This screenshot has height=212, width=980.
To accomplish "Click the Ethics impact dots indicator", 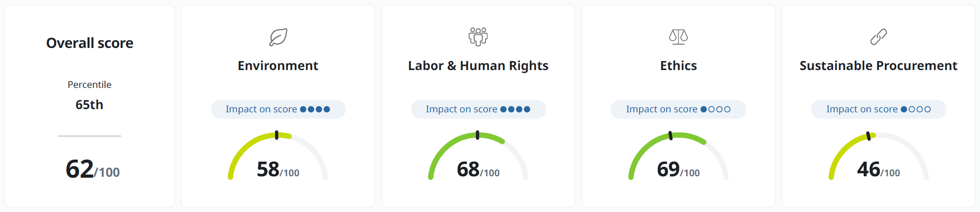I will point(715,110).
